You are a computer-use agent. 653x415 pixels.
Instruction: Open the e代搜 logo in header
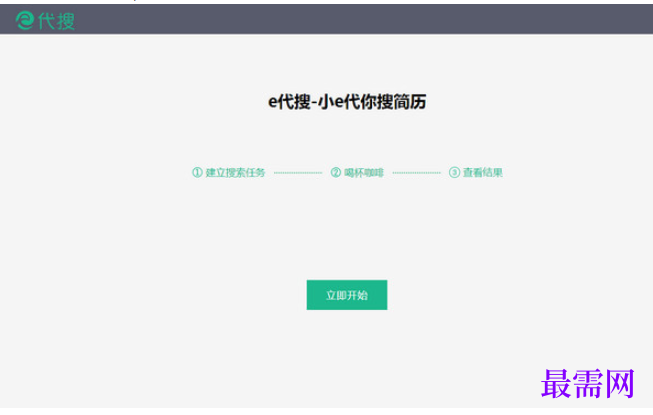pyautogui.click(x=45, y=20)
